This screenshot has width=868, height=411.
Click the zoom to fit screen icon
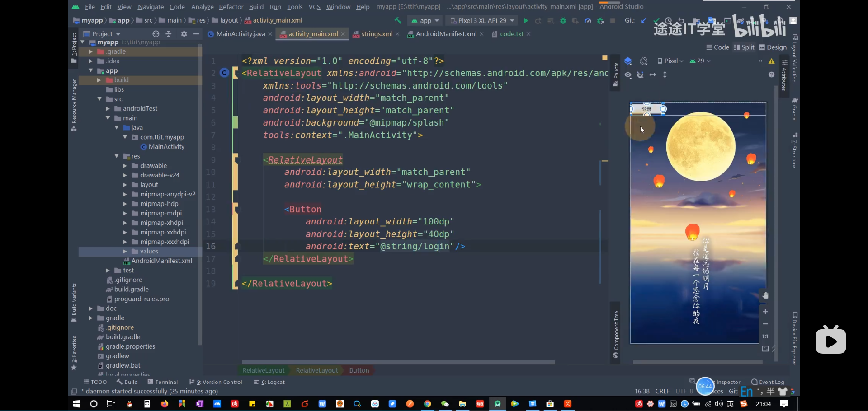[x=765, y=349]
